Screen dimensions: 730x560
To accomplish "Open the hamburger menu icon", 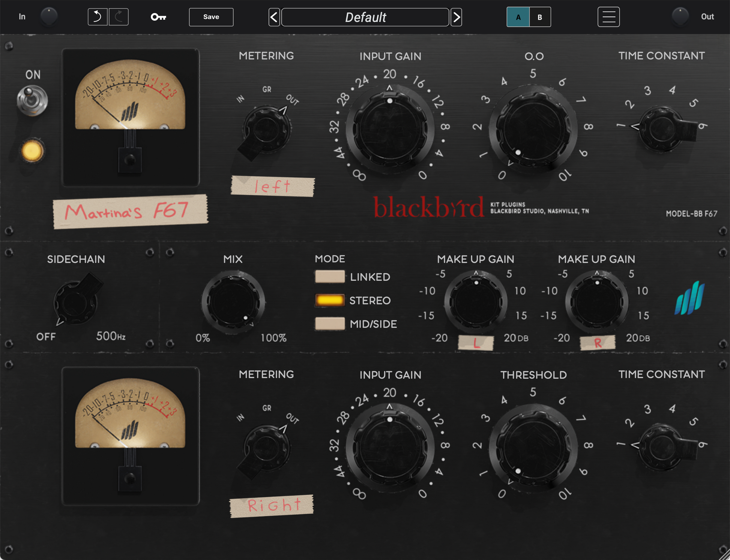I will [x=608, y=17].
